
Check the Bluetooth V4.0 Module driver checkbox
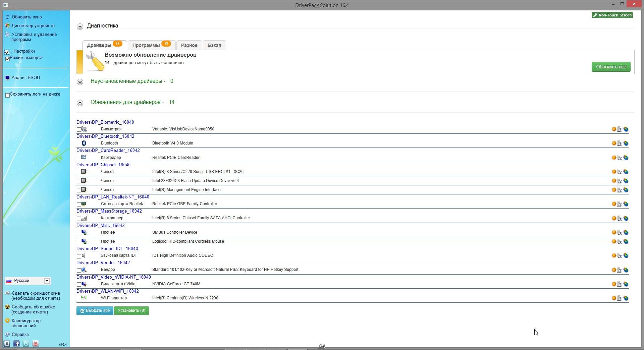click(79, 143)
